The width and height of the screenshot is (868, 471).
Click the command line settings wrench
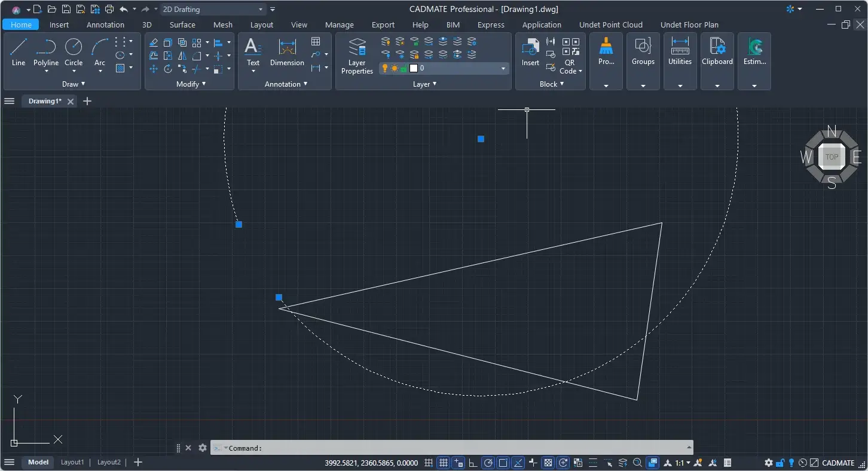pos(203,448)
